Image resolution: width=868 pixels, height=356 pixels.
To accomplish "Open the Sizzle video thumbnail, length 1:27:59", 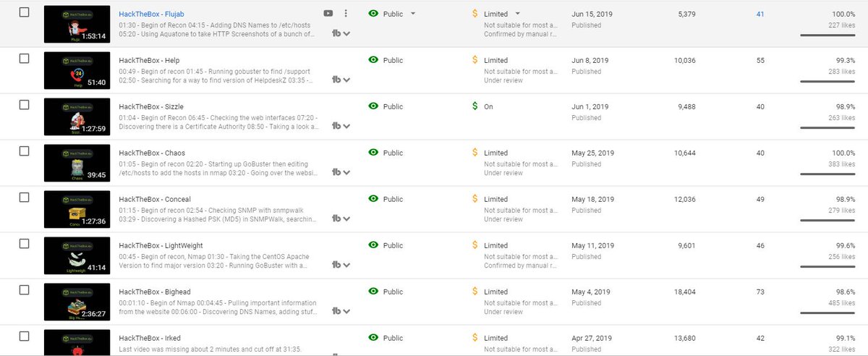I will click(x=77, y=116).
